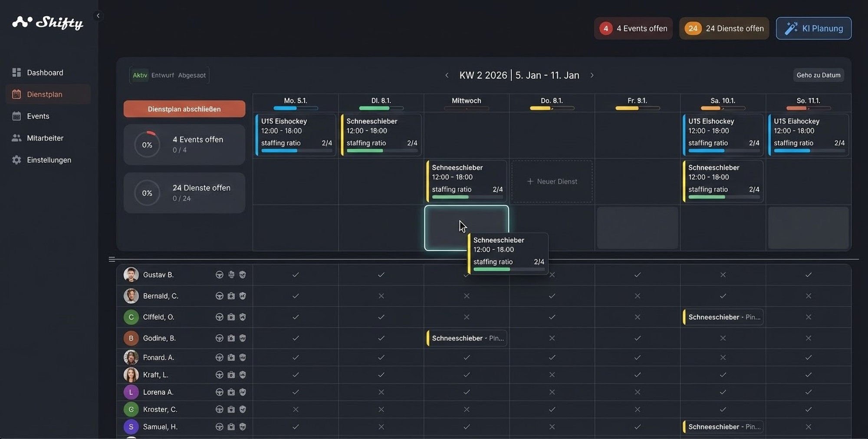Click the Geho zu Datum button
868x439 pixels.
pyautogui.click(x=818, y=75)
